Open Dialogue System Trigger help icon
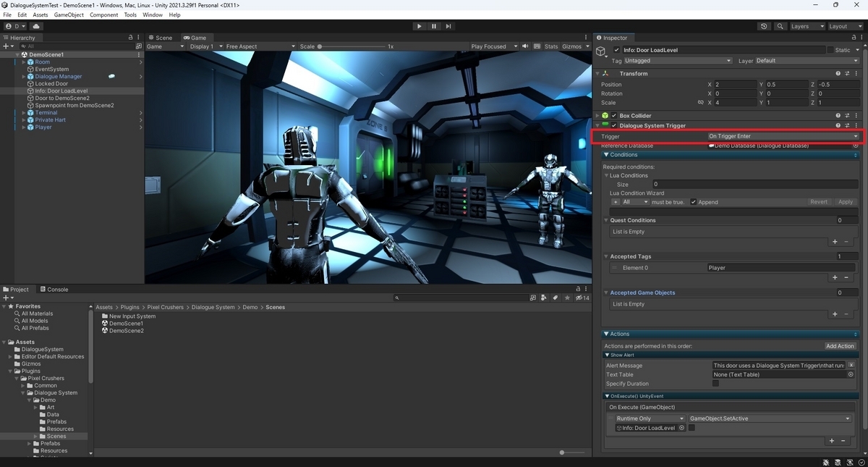This screenshot has width=868, height=467. [x=838, y=126]
